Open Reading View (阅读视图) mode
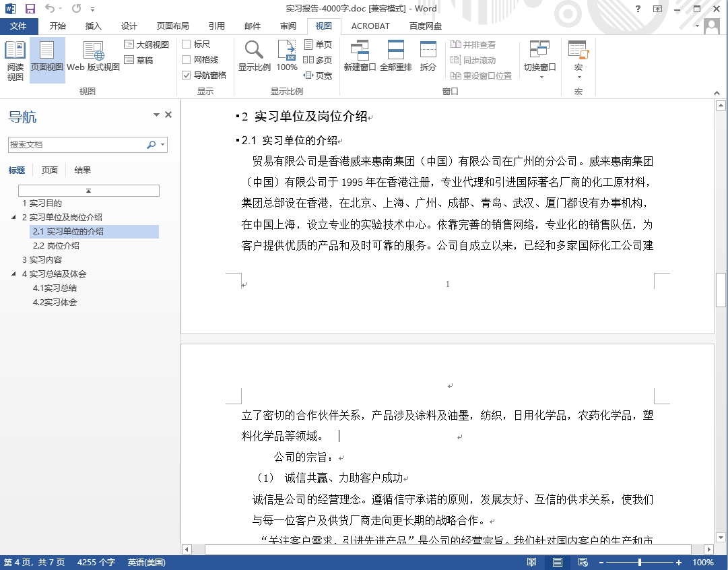 15,60
